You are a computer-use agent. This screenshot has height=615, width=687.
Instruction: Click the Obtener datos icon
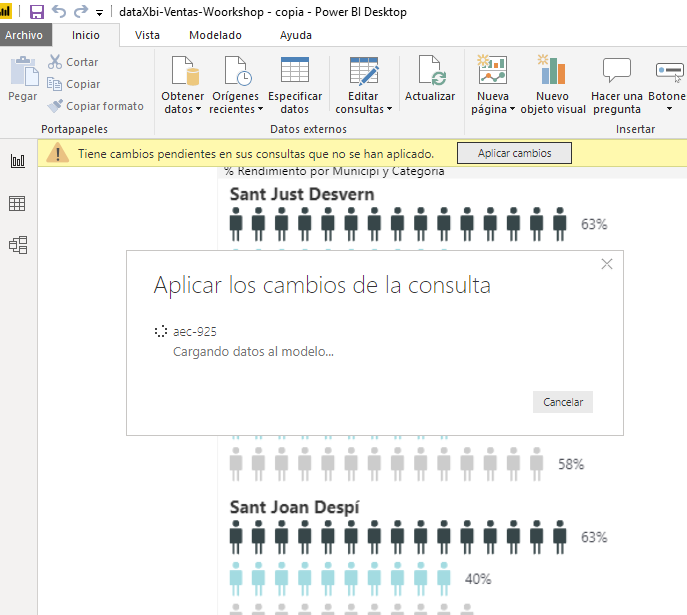[x=184, y=70]
